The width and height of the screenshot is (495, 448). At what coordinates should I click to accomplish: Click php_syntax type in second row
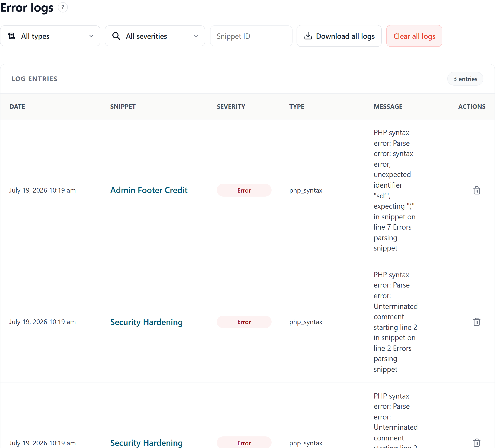pos(306,322)
